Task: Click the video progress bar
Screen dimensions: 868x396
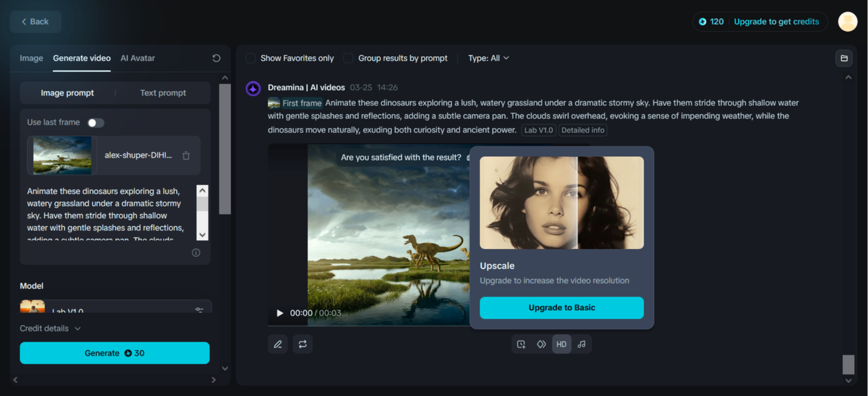Action: (368, 326)
